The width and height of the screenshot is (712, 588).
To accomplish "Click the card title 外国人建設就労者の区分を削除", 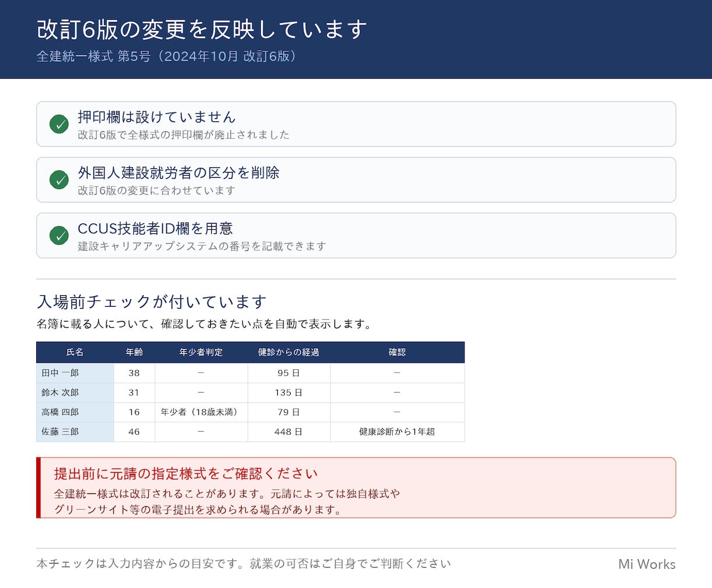I will (x=179, y=173).
